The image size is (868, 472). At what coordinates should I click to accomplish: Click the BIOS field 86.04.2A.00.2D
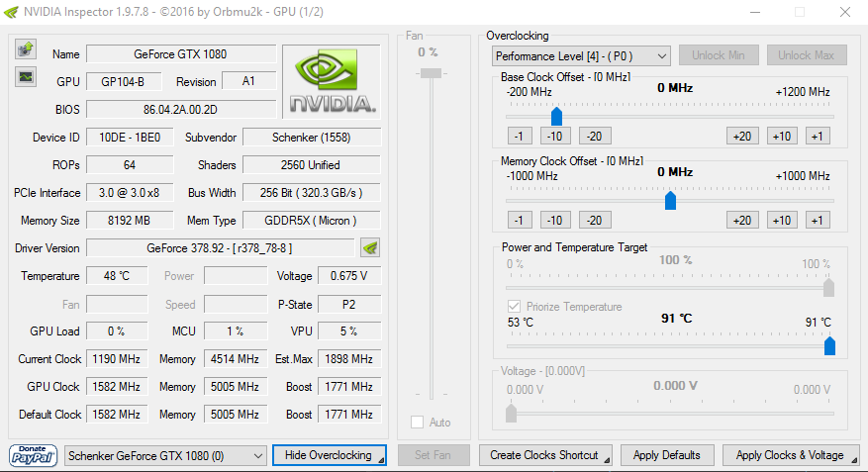tap(180, 110)
